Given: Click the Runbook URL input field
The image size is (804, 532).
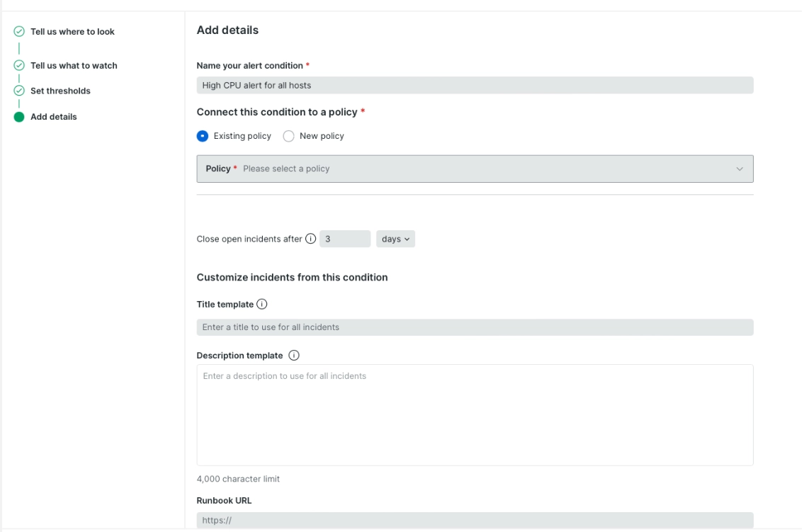Looking at the screenshot, I should [x=475, y=519].
